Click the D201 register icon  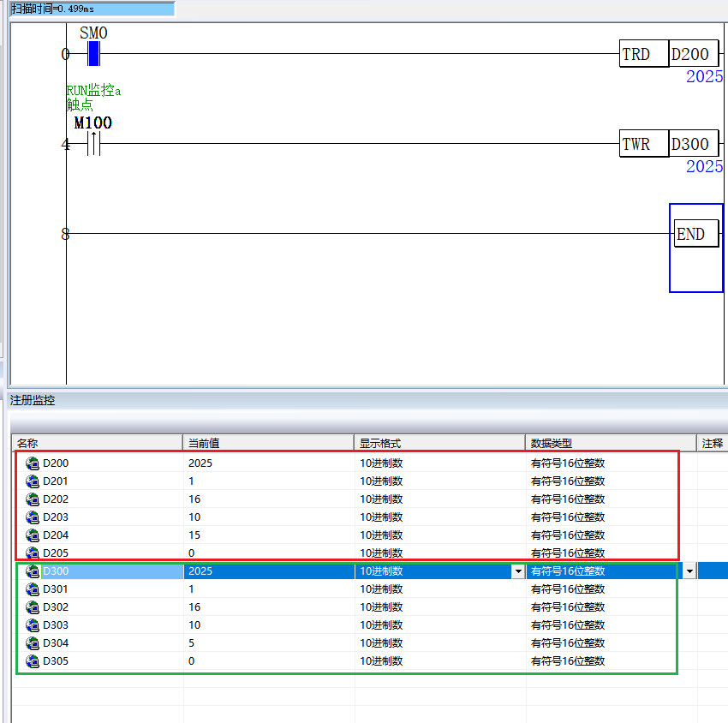click(33, 481)
